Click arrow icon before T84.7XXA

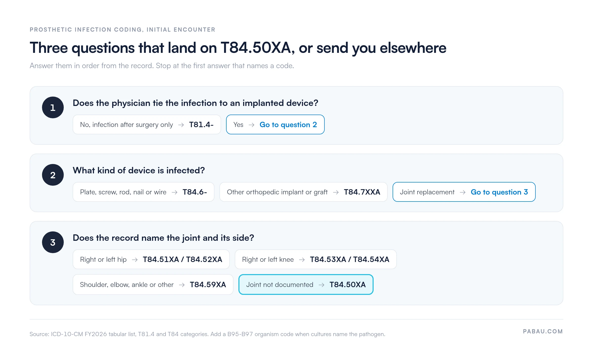point(336,192)
